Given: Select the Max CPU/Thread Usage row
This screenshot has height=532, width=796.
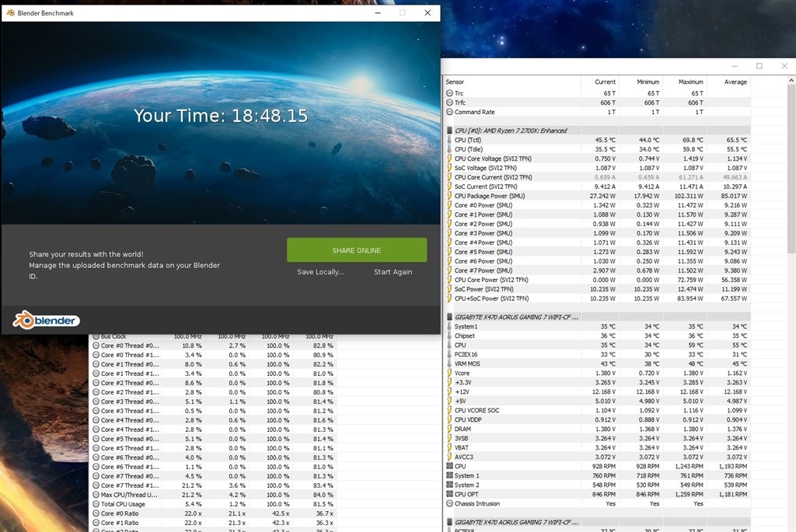Looking at the screenshot, I should (x=213, y=495).
